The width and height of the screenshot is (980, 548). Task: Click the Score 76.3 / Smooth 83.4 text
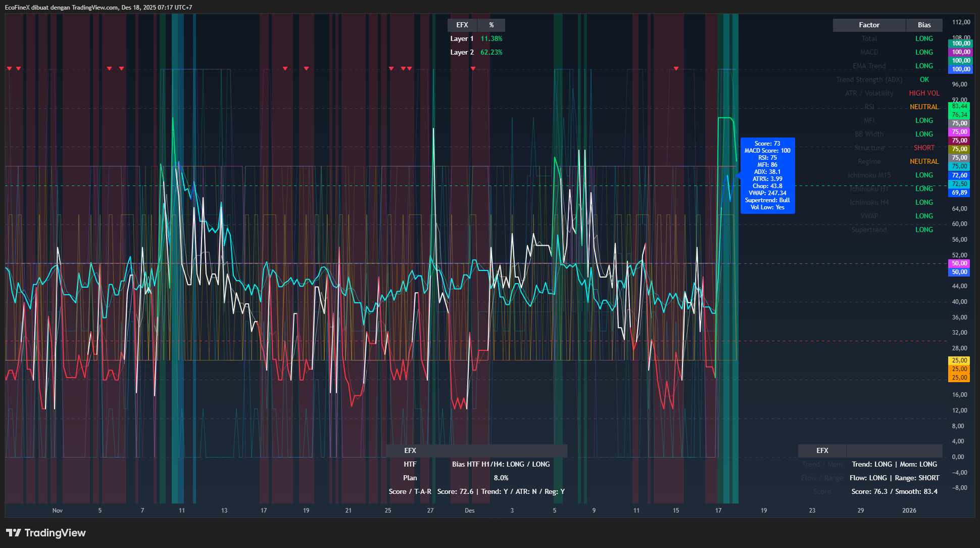[x=894, y=491]
